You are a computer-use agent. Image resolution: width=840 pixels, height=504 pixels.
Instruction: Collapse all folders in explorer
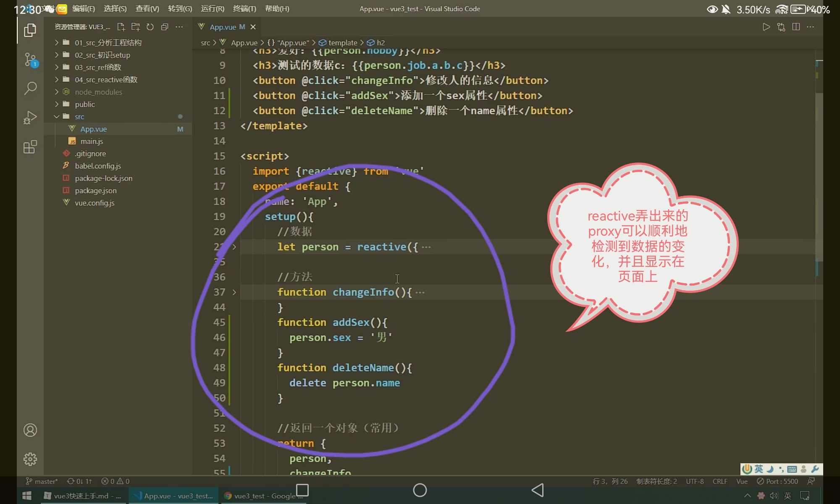click(x=165, y=27)
